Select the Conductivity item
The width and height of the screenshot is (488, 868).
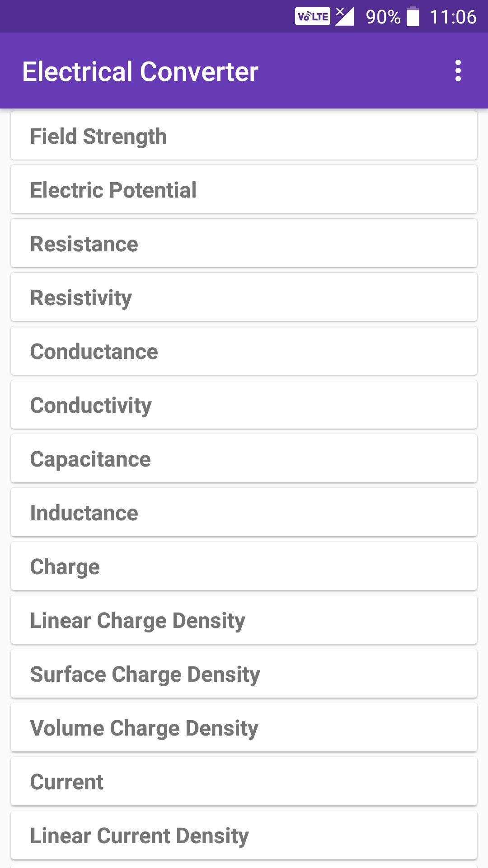tap(244, 405)
